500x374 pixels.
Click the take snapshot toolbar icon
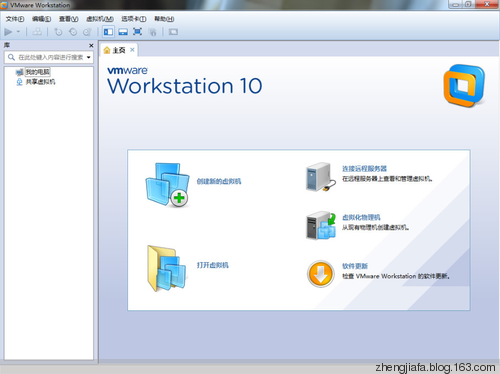pyautogui.click(x=58, y=32)
